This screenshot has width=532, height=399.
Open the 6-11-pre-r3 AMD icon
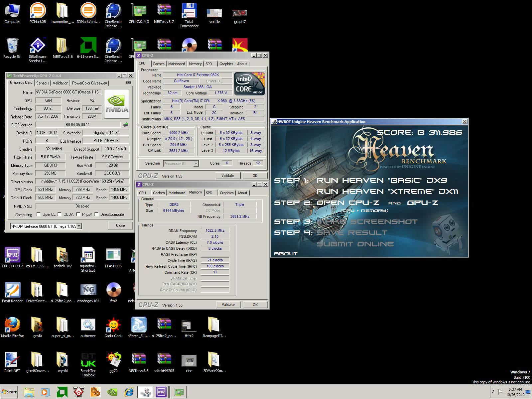pos(88,48)
